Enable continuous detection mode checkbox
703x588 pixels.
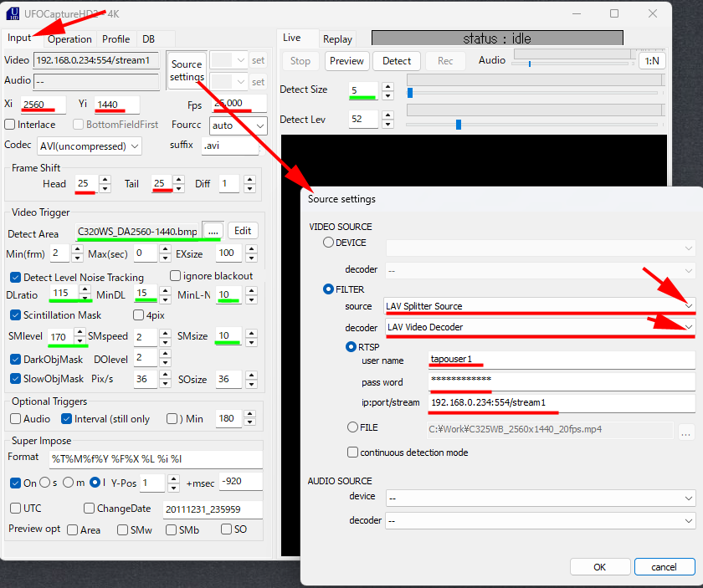(352, 453)
